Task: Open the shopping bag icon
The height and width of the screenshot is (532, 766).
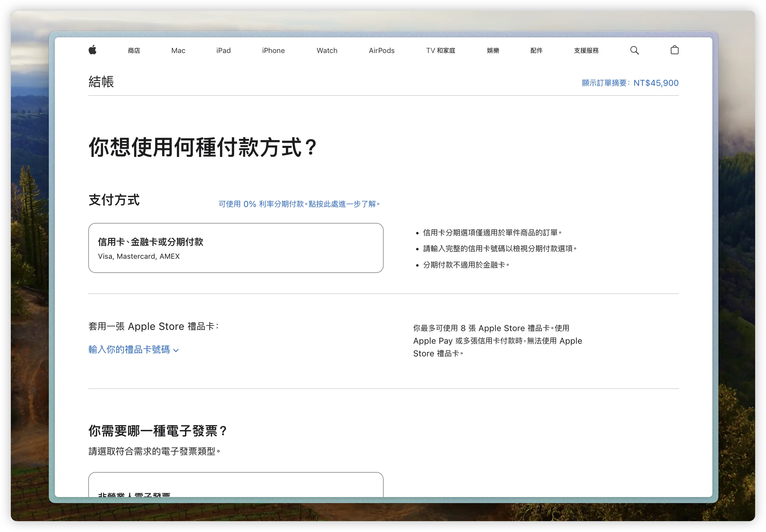Action: [674, 50]
